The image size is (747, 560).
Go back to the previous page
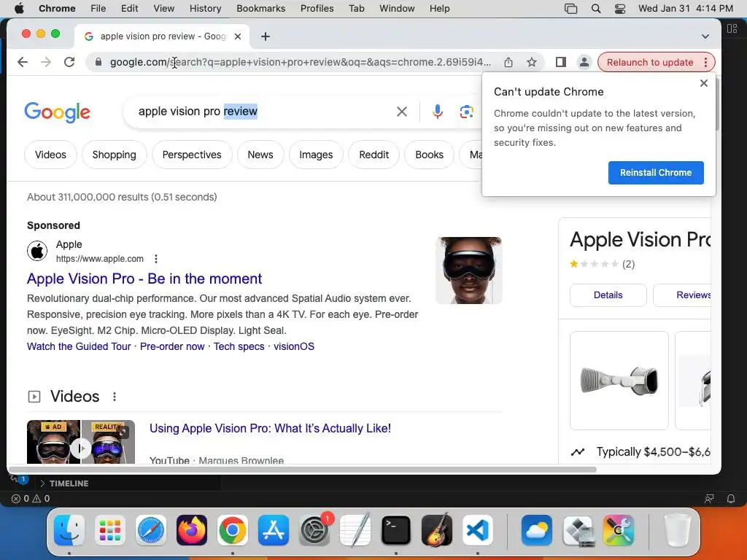pyautogui.click(x=23, y=62)
